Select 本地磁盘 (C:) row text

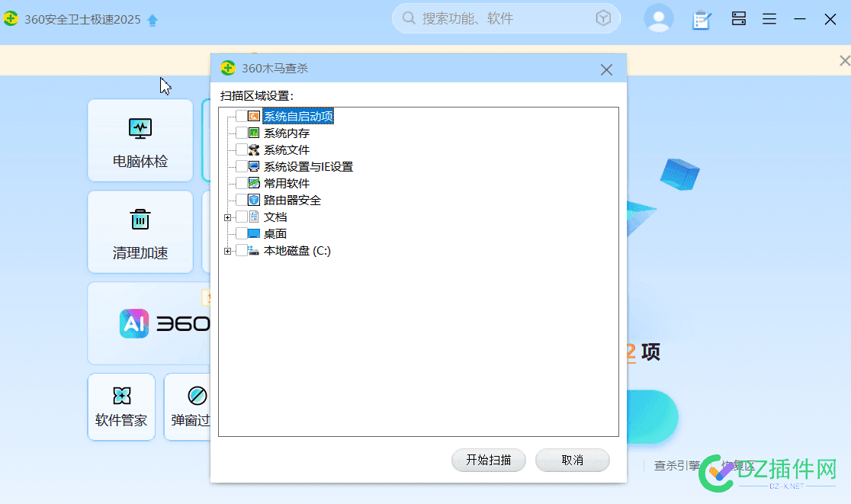(x=297, y=251)
